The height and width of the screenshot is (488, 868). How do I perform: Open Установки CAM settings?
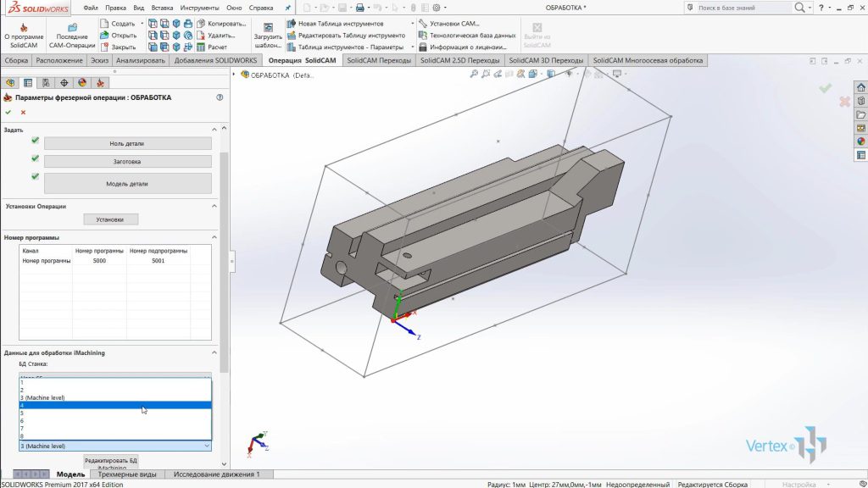point(449,24)
